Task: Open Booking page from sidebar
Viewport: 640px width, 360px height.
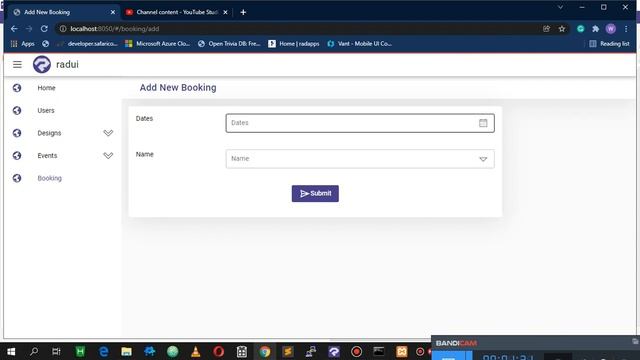Action: (x=49, y=178)
